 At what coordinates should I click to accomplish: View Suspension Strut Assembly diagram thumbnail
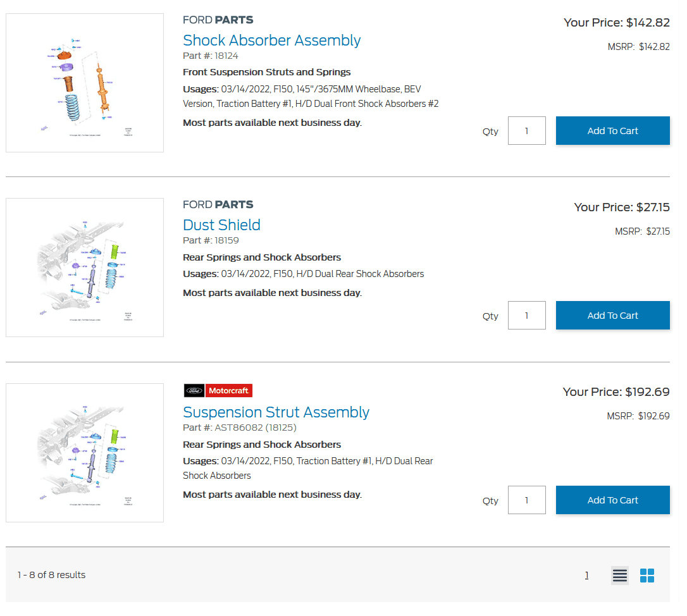[85, 453]
